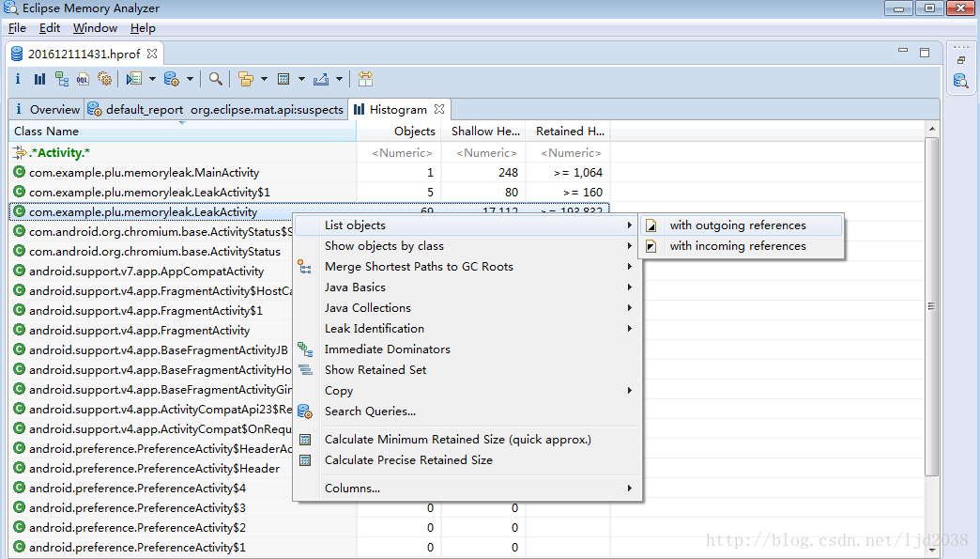Switch to the Overview tab
The height and width of the screenshot is (559, 980).
click(x=47, y=109)
